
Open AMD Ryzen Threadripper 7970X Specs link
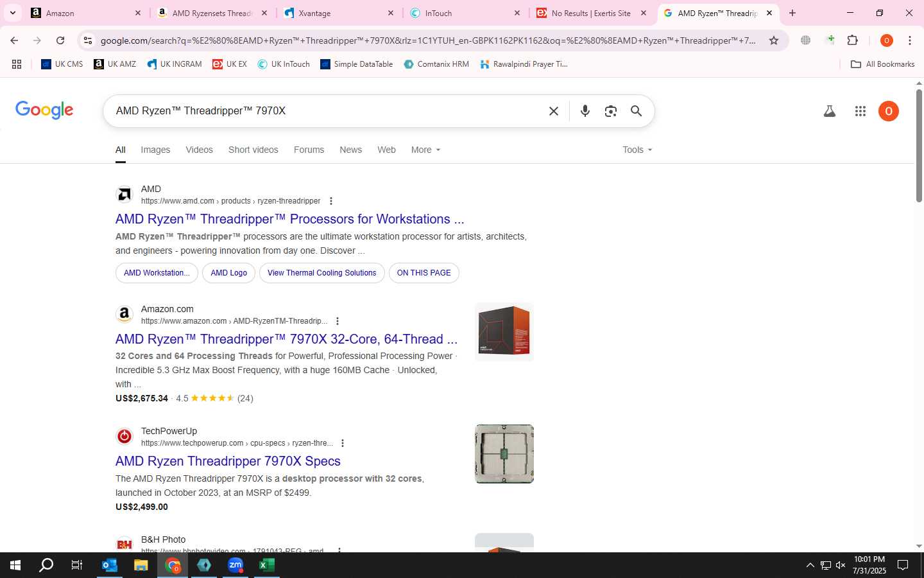pos(228,461)
